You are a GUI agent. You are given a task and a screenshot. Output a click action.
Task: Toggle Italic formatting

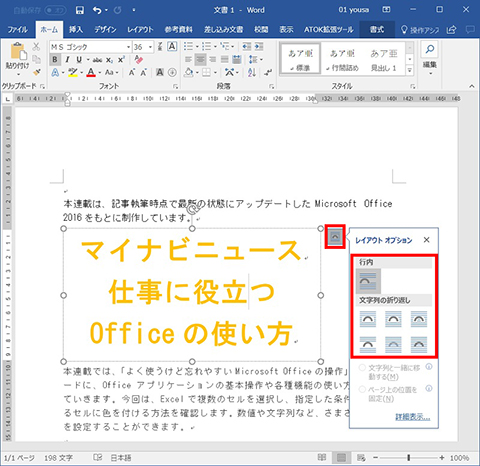pos(67,60)
